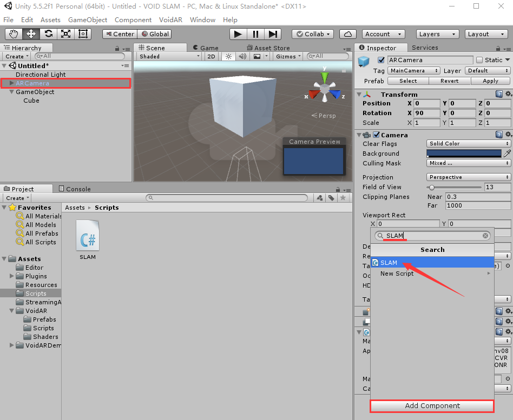Viewport: 513px width, 420px height.
Task: Click the prefab Apply button
Action: point(490,81)
